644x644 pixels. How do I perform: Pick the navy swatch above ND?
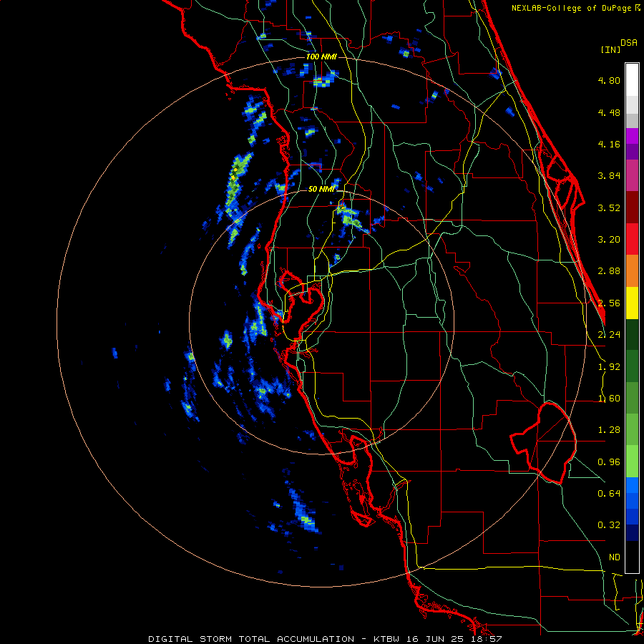(x=632, y=532)
